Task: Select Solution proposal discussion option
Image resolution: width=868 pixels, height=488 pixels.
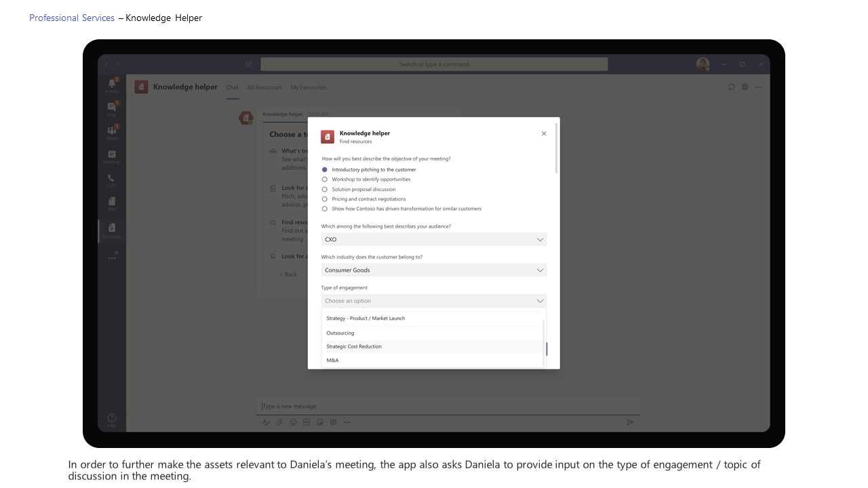Action: pyautogui.click(x=359, y=189)
